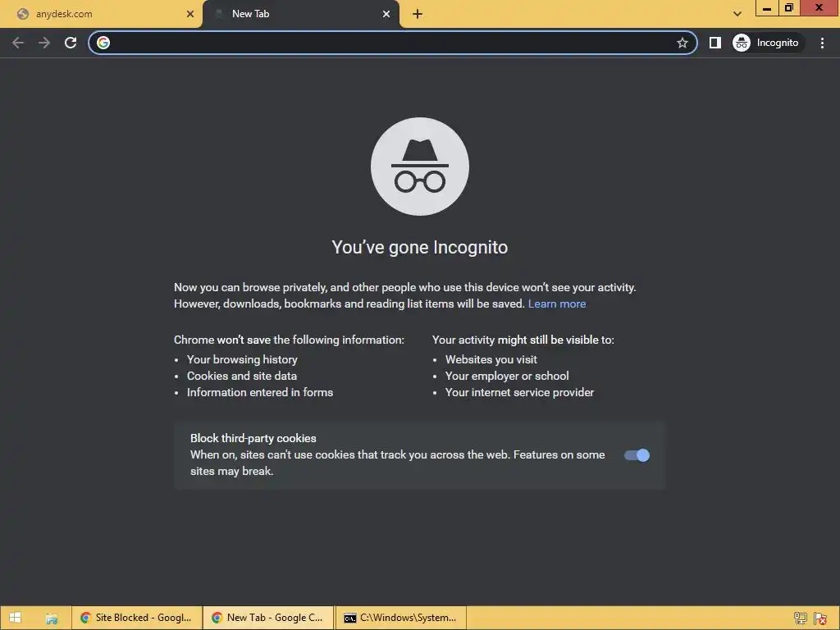This screenshot has height=630, width=840.
Task: Click the browser forward arrow
Action: [x=44, y=43]
